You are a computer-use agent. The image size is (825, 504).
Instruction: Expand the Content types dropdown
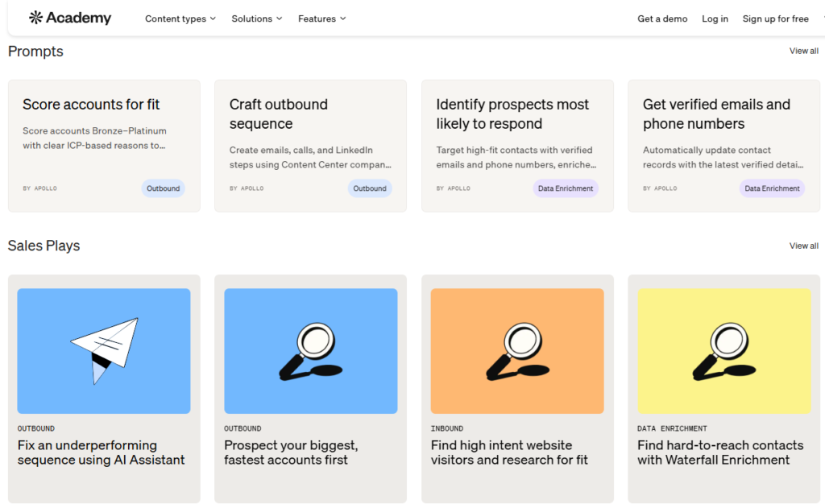[x=180, y=19]
